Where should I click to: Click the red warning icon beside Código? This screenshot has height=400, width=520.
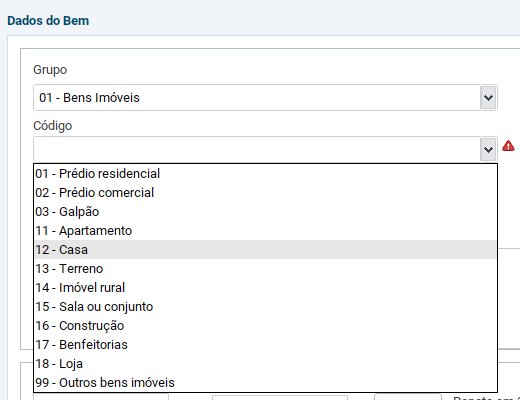point(508,146)
